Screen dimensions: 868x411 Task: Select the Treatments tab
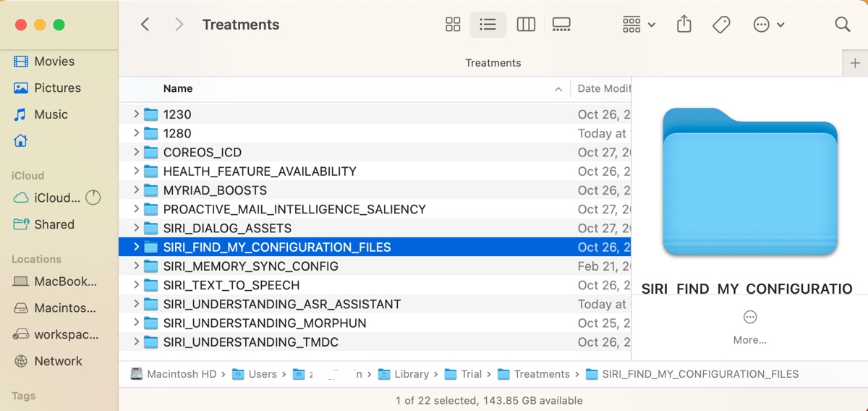493,63
